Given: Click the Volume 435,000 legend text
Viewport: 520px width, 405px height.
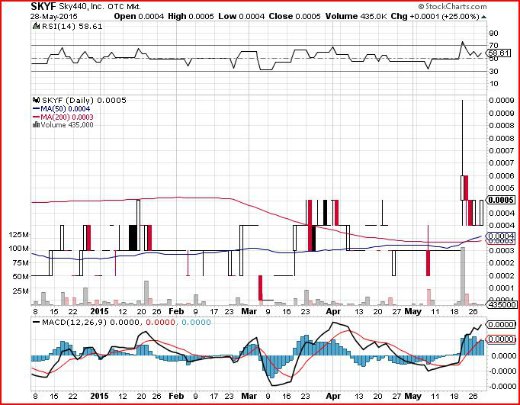Looking at the screenshot, I should point(67,125).
